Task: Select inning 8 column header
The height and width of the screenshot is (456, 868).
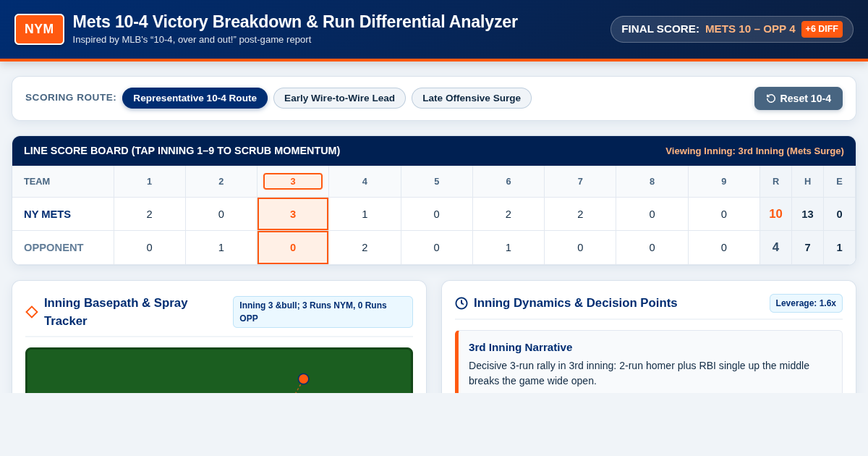Action: pyautogui.click(x=652, y=182)
